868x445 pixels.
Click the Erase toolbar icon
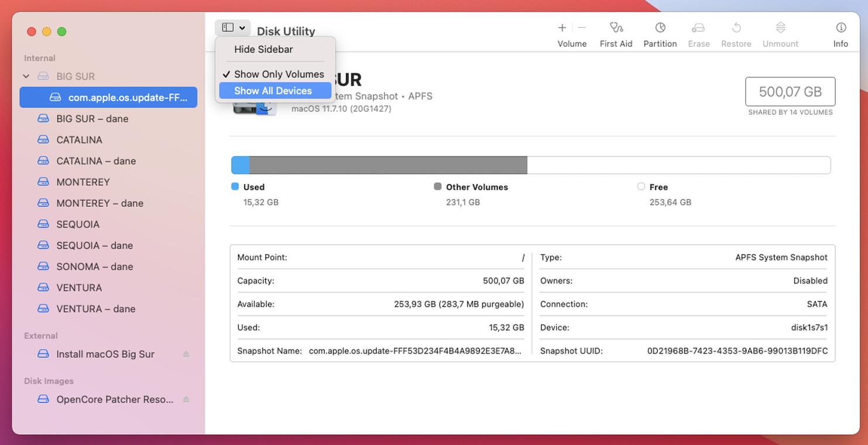pyautogui.click(x=698, y=28)
